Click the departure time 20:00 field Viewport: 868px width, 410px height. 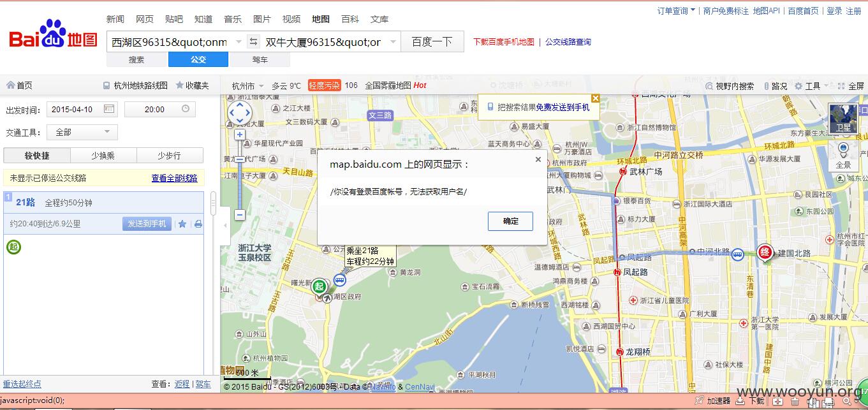coord(160,109)
